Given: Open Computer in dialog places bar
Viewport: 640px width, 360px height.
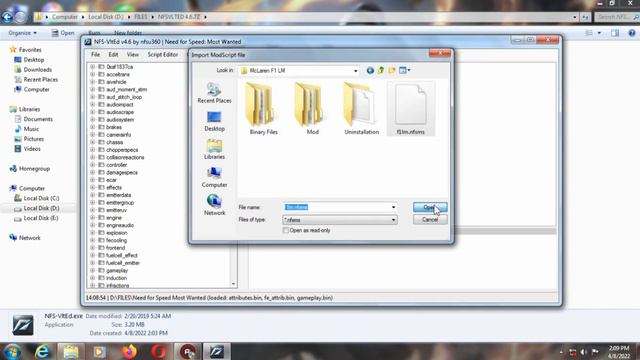Looking at the screenshot, I should click(214, 177).
